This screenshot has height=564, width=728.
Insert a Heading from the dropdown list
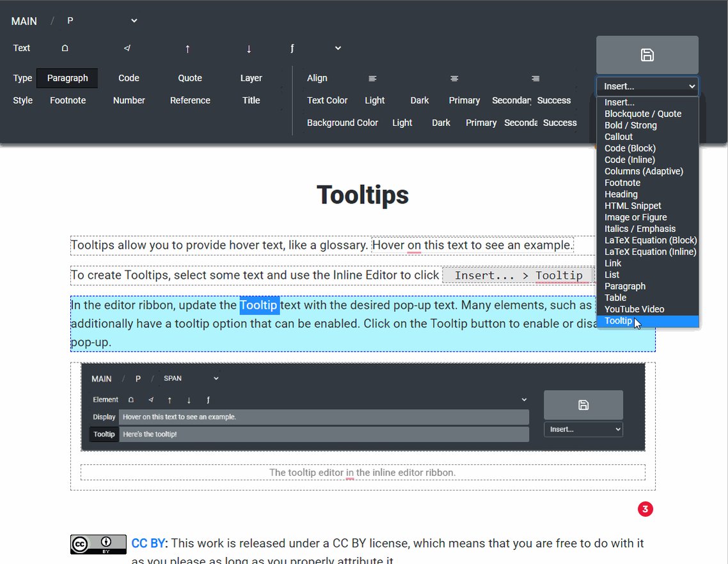coord(647,194)
